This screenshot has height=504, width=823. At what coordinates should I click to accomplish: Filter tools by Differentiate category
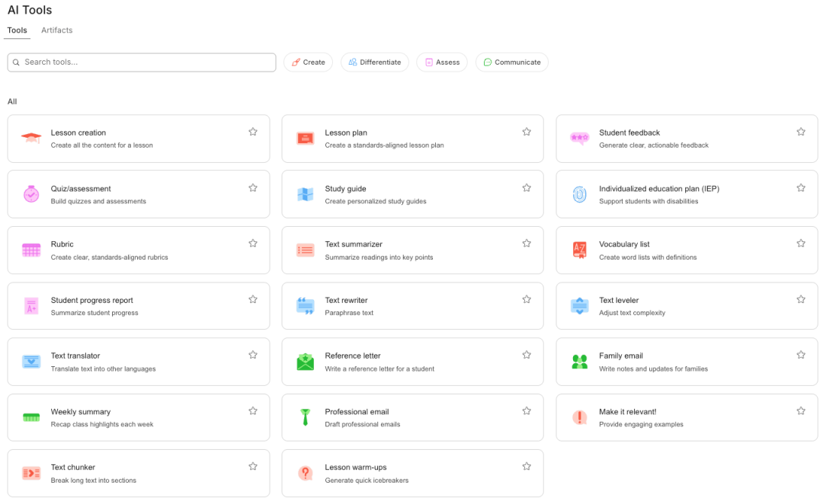click(x=374, y=62)
